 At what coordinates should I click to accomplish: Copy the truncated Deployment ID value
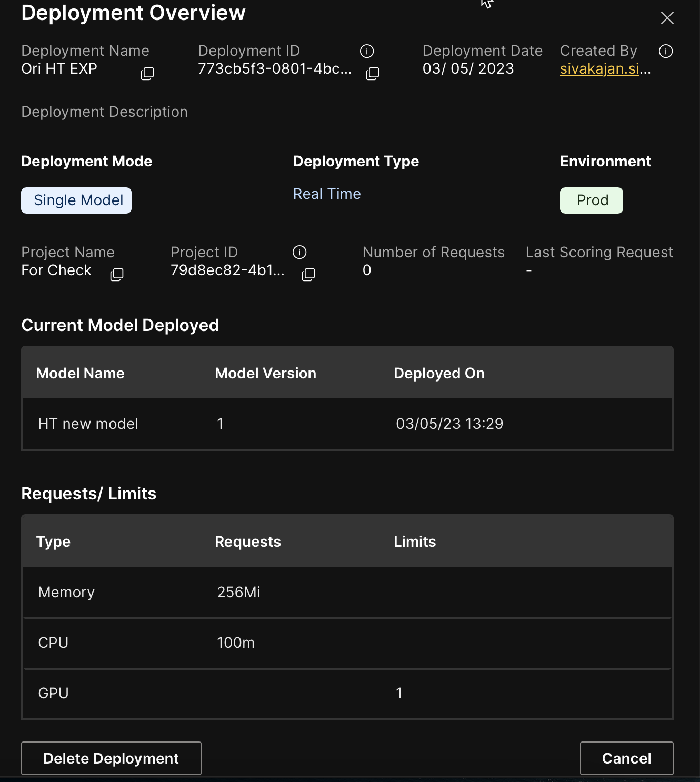click(373, 73)
